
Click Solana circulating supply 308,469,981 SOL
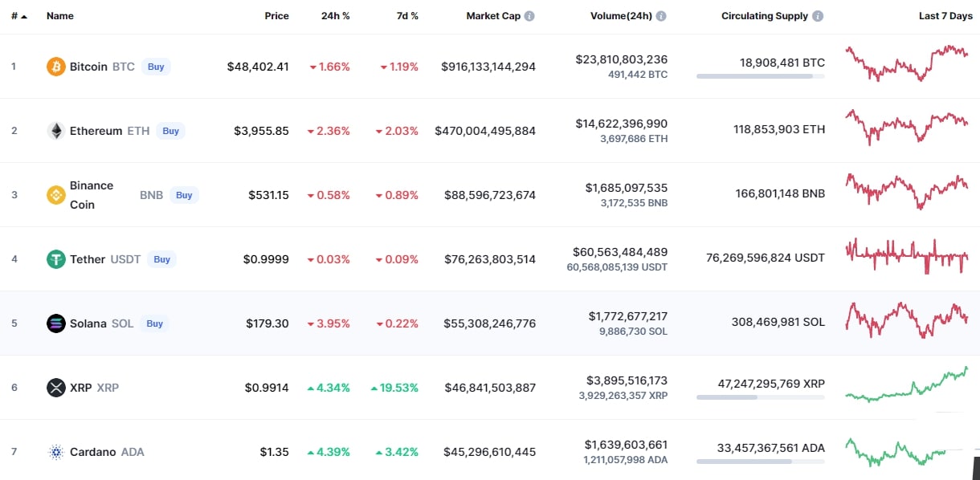pyautogui.click(x=778, y=322)
